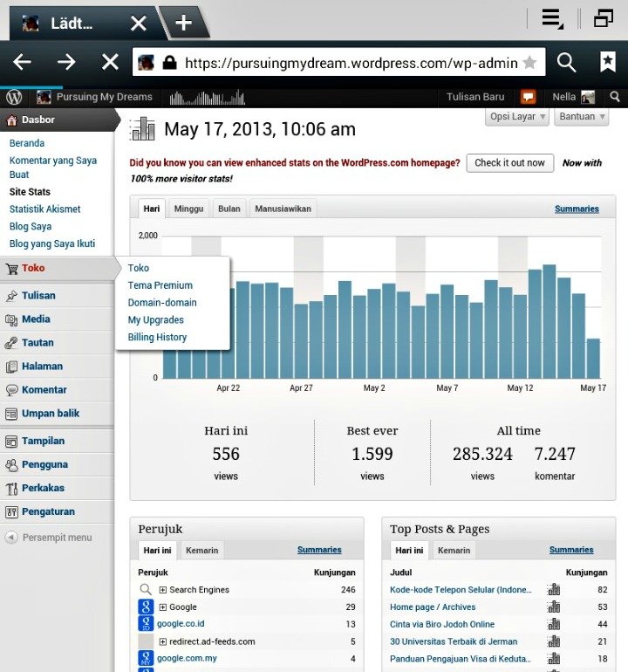Click the Toko cart icon
The image size is (628, 672).
(x=11, y=269)
